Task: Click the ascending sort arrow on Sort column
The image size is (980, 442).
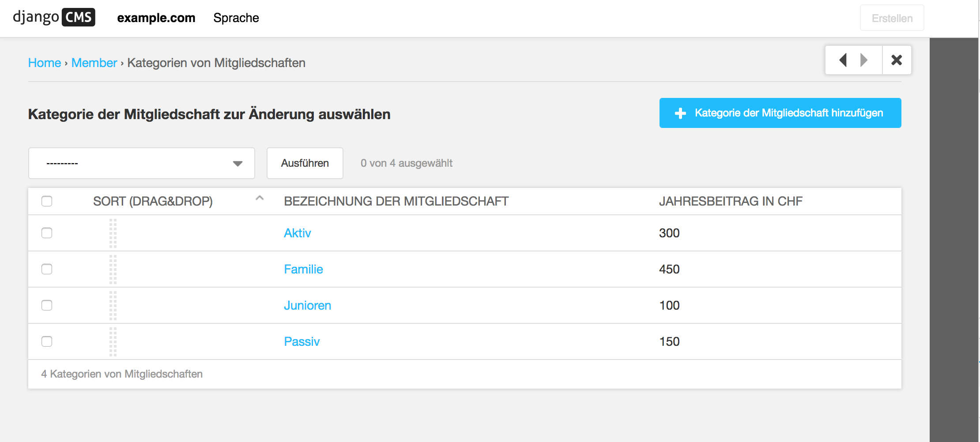Action: pos(260,198)
